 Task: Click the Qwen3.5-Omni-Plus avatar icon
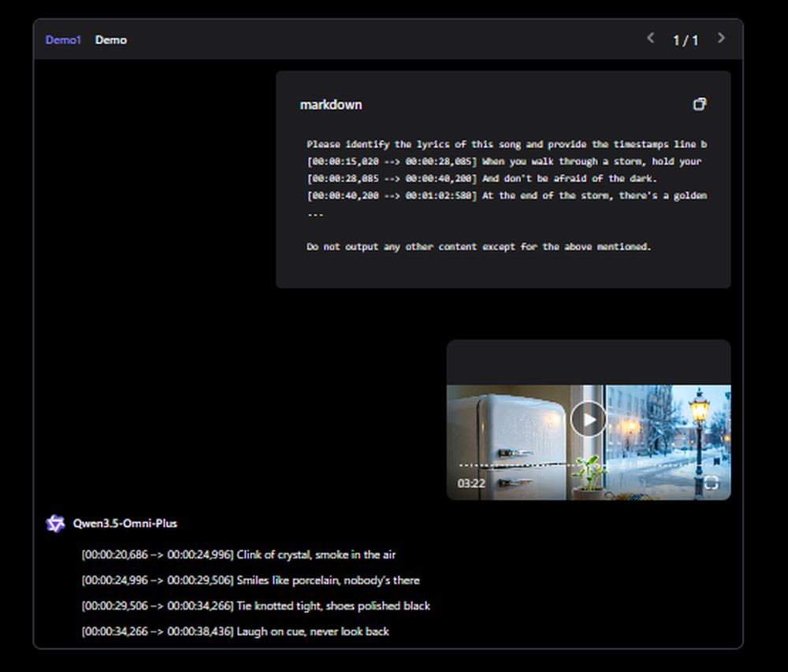(55, 523)
